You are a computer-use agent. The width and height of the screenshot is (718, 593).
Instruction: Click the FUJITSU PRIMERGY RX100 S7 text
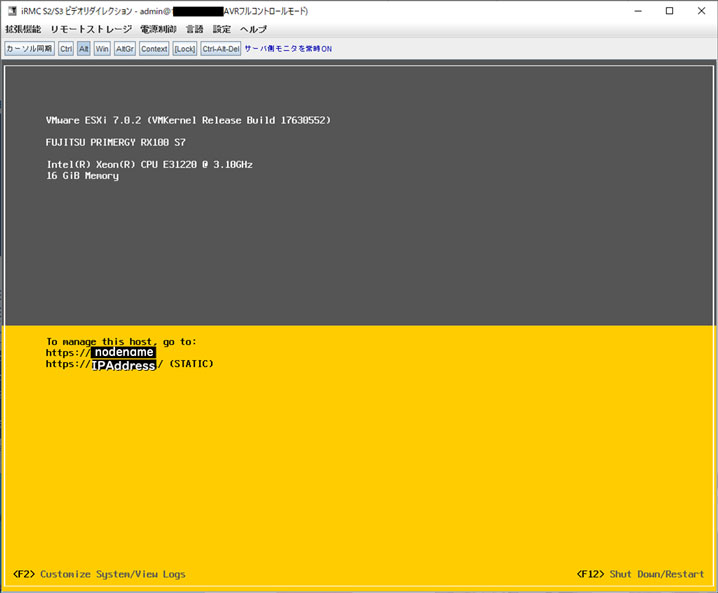[115, 142]
